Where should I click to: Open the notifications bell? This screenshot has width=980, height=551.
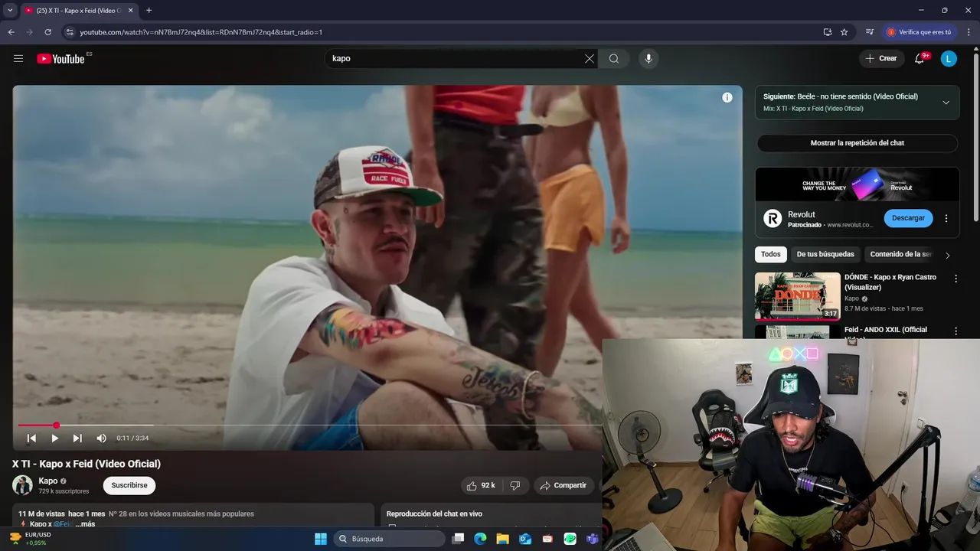pyautogui.click(x=920, y=59)
